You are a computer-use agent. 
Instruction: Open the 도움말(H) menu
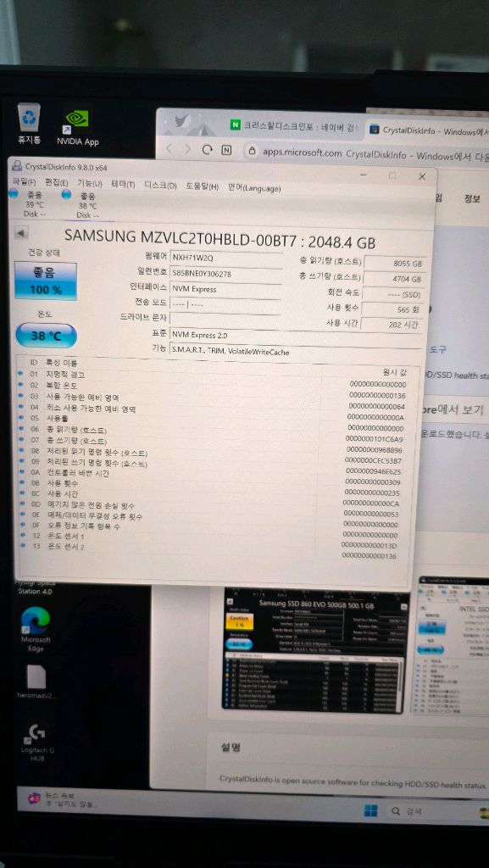pyautogui.click(x=202, y=186)
